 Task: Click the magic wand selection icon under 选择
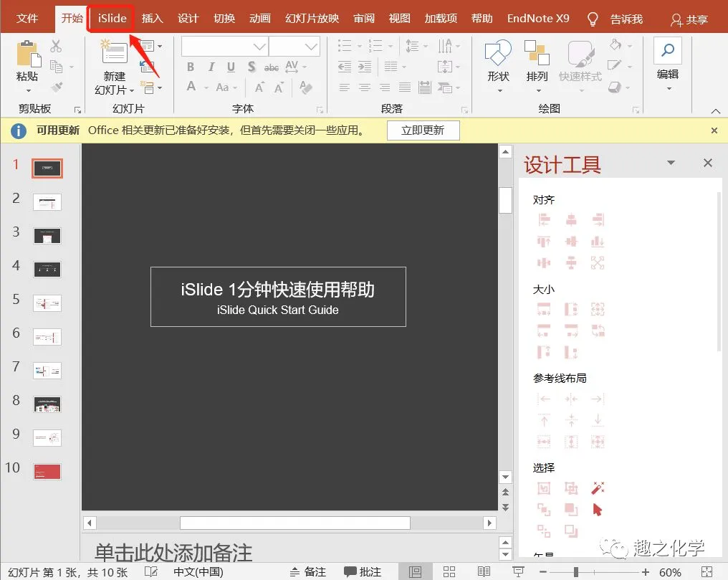click(598, 488)
